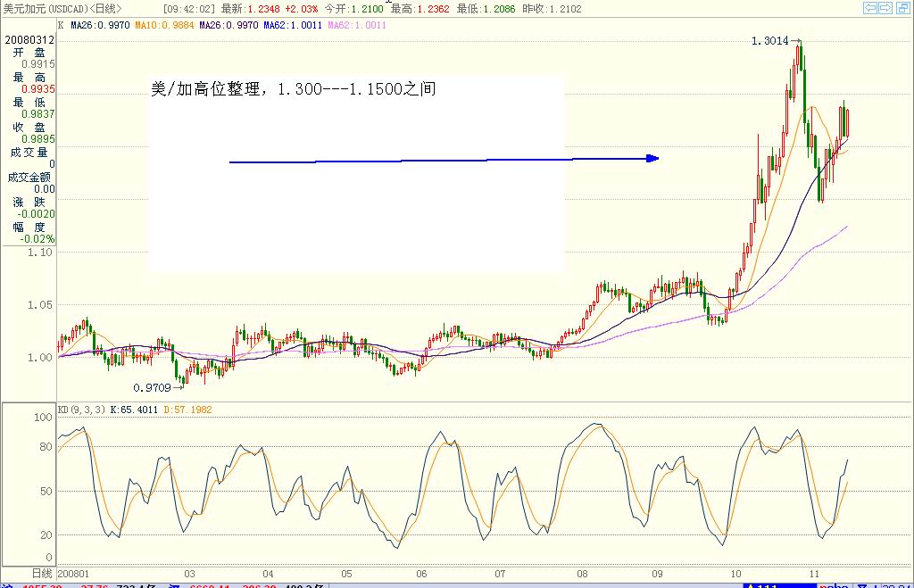914x588 pixels.
Task: Click the right arrow forward icon
Action: (x=885, y=7)
